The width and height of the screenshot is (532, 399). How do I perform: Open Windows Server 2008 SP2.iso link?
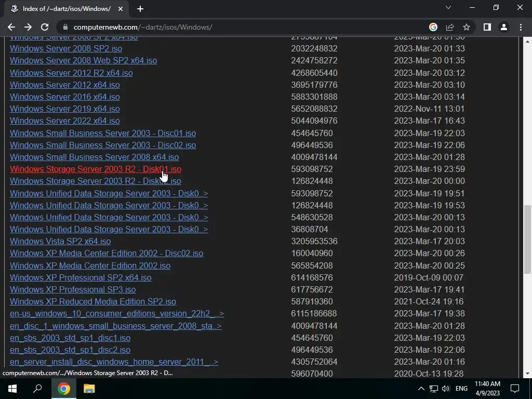[66, 48]
